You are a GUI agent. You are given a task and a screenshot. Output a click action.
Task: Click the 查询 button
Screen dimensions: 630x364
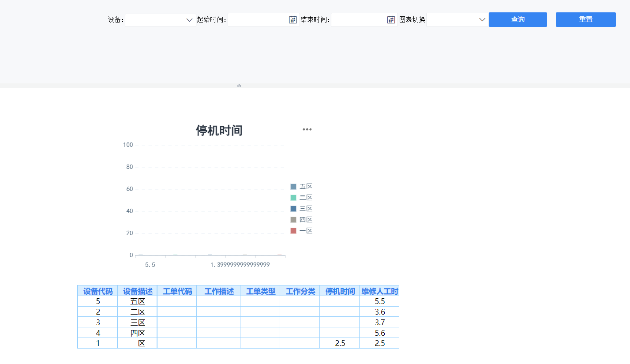pyautogui.click(x=518, y=19)
